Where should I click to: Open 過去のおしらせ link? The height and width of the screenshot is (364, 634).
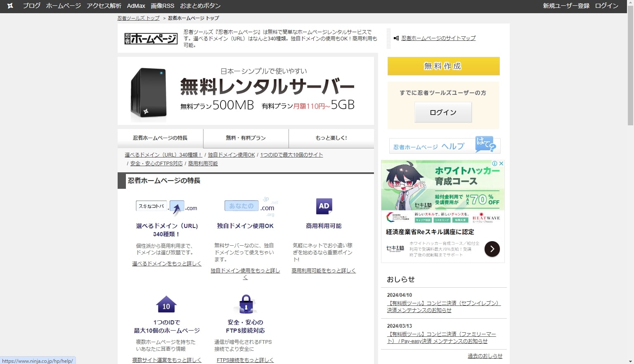point(485,356)
